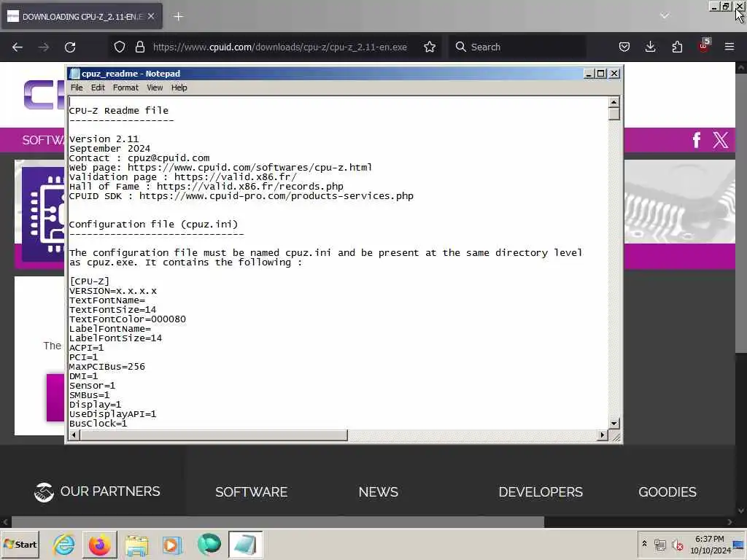The height and width of the screenshot is (560, 747).
Task: Click Notepad horizontal scrollbar right arrow
Action: coord(603,435)
